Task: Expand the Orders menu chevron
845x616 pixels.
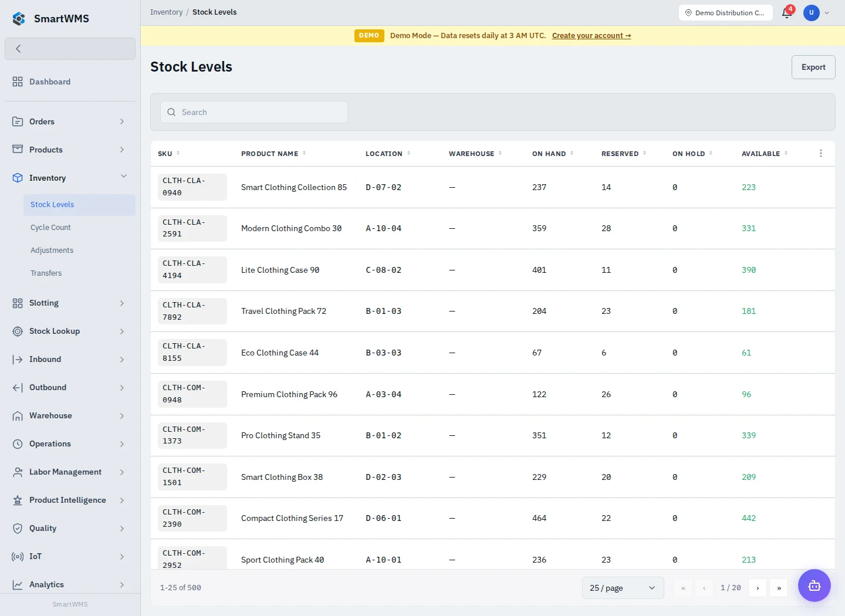Action: (x=122, y=121)
